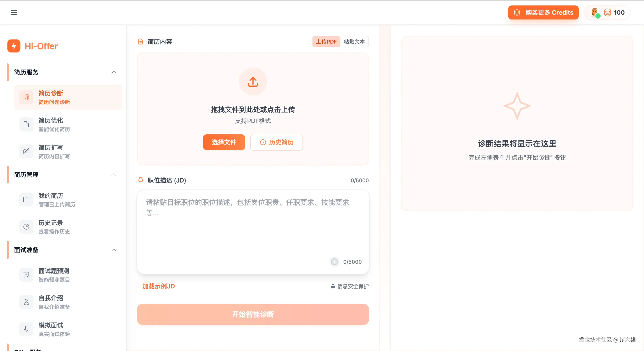Switch to 粘贴文本 input mode
644x351 pixels.
354,42
